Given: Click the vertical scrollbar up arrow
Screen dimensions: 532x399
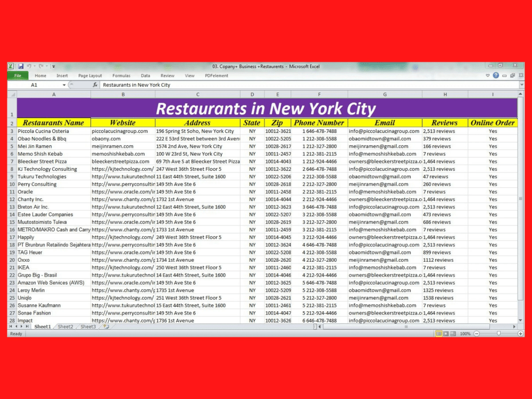Looking at the screenshot, I should pyautogui.click(x=520, y=94).
